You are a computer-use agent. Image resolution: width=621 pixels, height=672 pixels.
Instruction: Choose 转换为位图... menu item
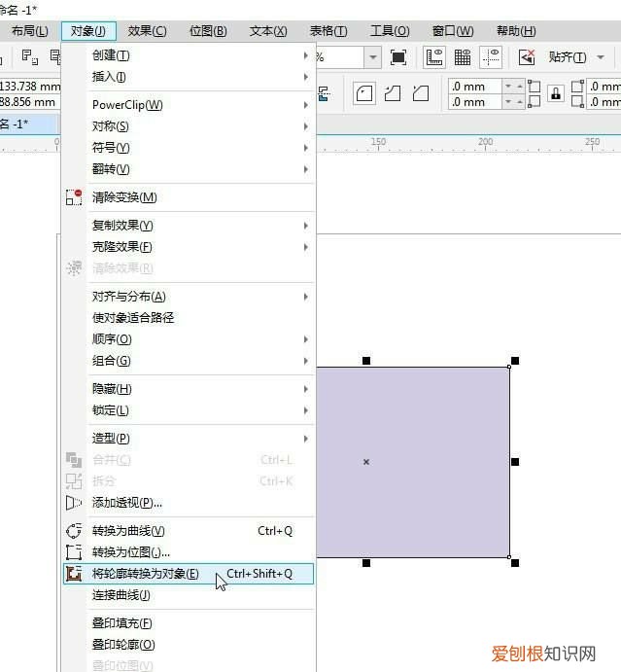click(189, 552)
